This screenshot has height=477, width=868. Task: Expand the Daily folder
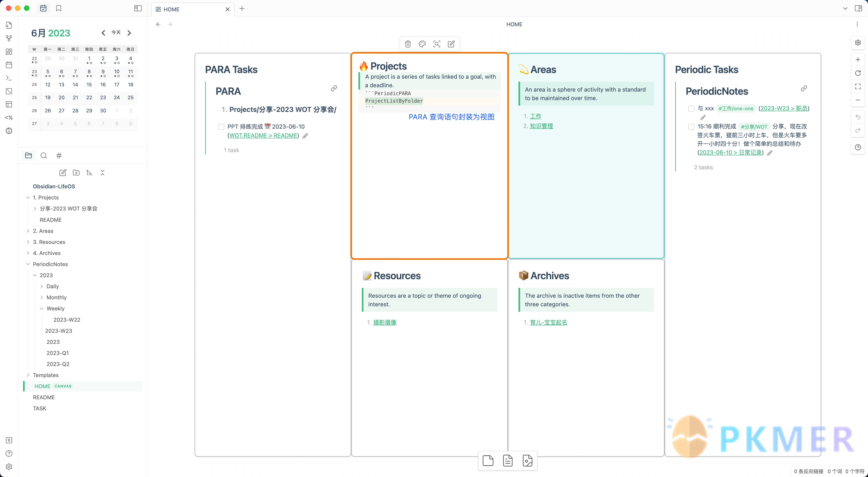click(41, 286)
